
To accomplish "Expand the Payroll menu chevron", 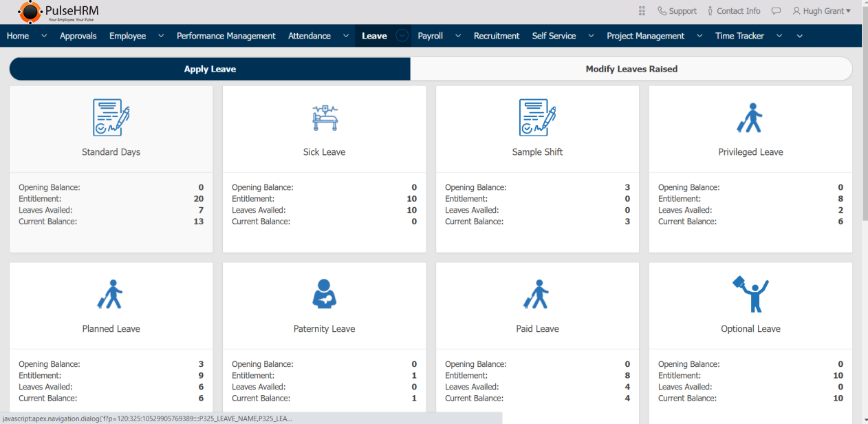I will 458,36.
